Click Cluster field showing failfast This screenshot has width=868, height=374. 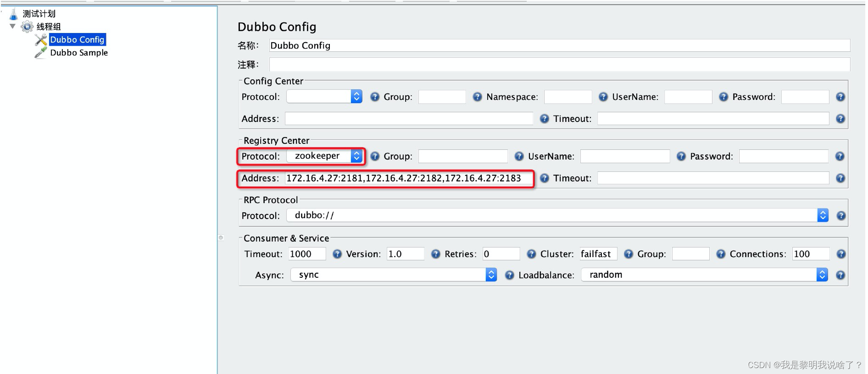tap(598, 254)
